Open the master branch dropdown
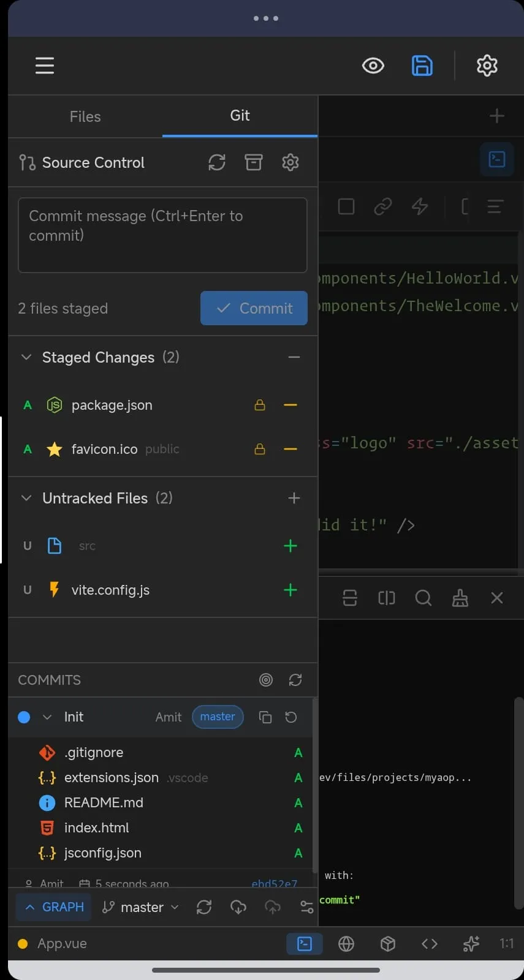This screenshot has width=524, height=980. (140, 907)
